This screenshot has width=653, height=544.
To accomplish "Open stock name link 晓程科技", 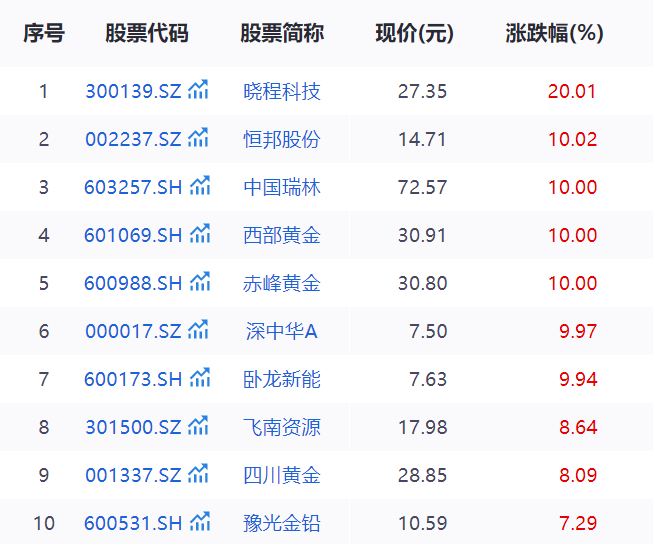I will [x=282, y=92].
